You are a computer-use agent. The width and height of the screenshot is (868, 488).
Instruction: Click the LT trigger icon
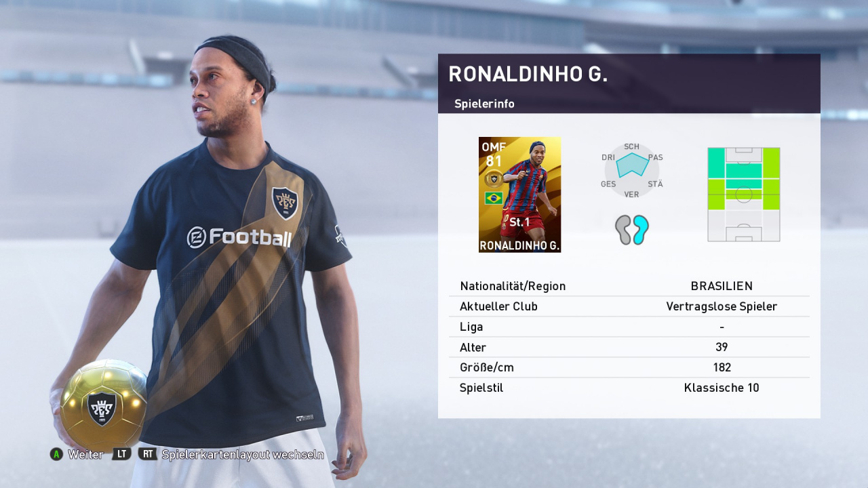122,454
